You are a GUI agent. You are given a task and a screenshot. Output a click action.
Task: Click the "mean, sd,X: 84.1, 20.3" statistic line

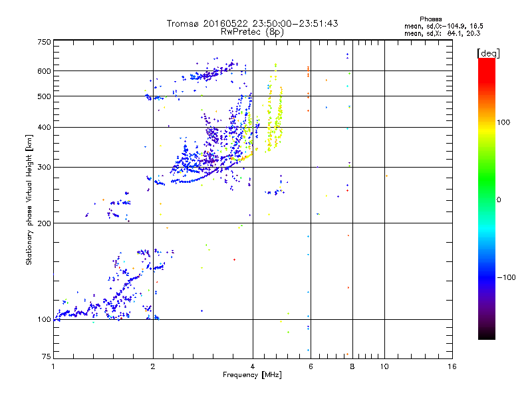(442, 33)
